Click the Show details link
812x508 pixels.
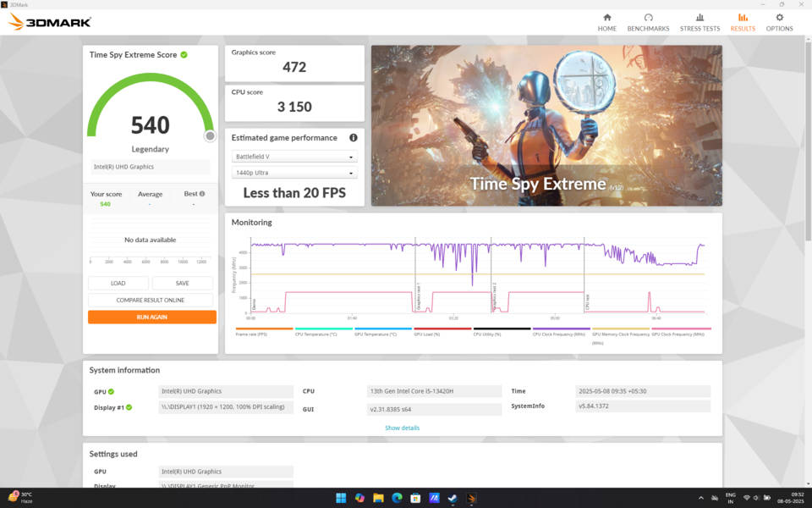[402, 428]
